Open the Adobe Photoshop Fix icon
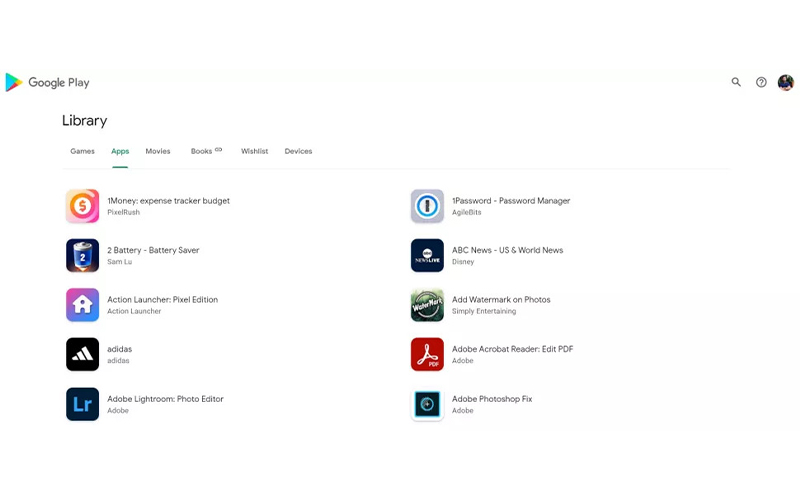The height and width of the screenshot is (500, 800). pyautogui.click(x=427, y=404)
